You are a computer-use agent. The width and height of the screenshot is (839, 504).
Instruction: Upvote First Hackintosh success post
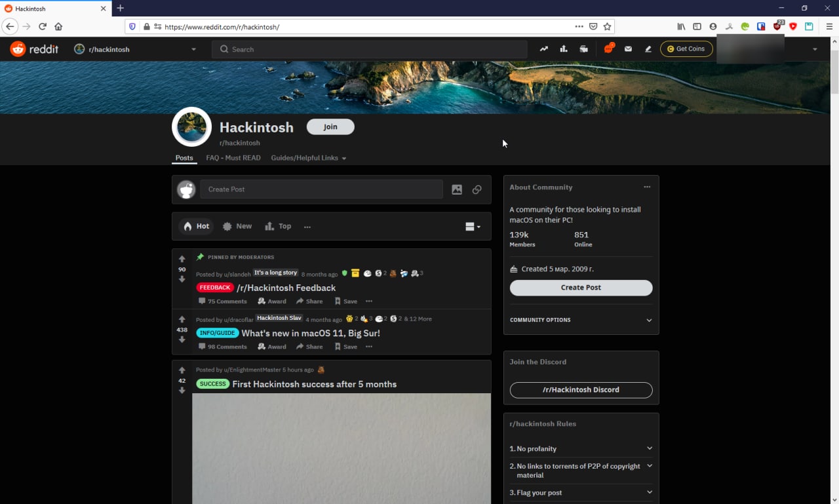coord(182,370)
